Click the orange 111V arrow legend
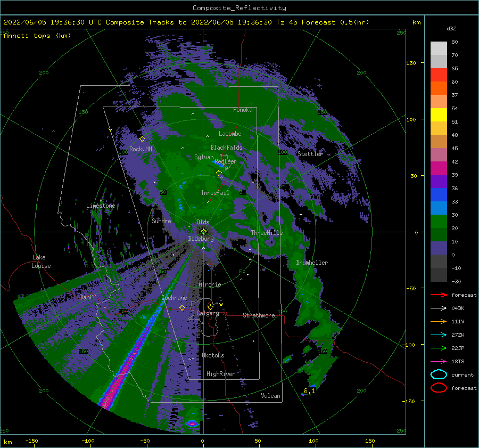The width and height of the screenshot is (479, 448). [x=439, y=321]
